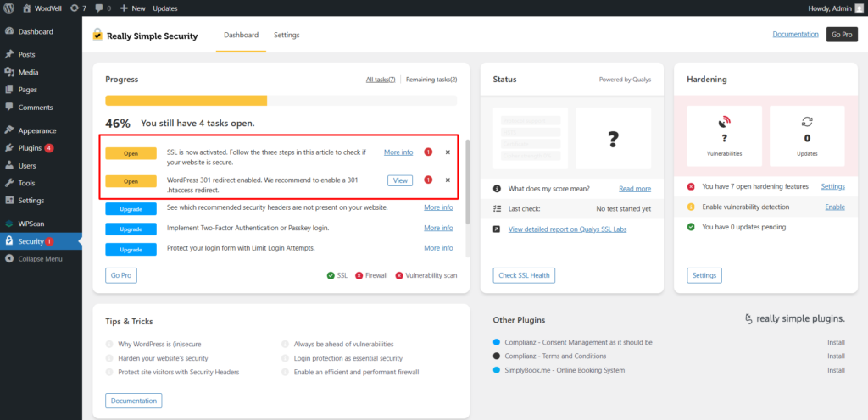Screen dimensions: 868x420
Task: Dismiss the SSL activated task
Action: (x=448, y=152)
